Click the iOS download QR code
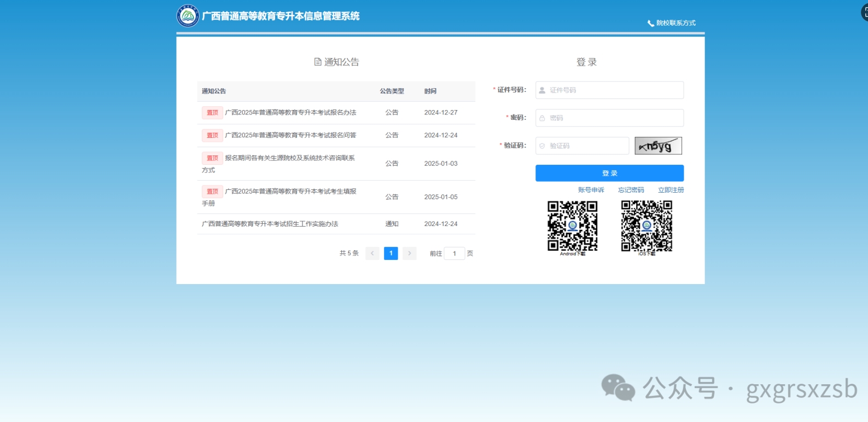 647,226
